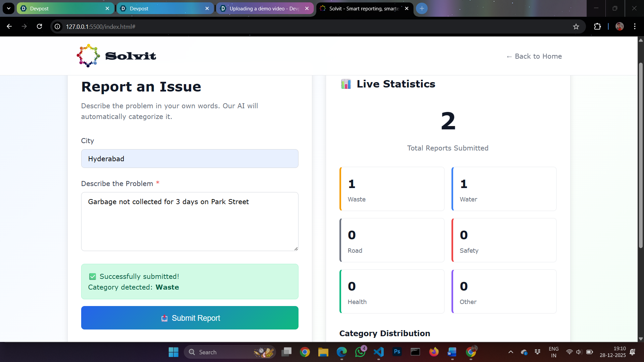Click the Describe the Problem text area
Viewport: 644px width, 362px height.
pyautogui.click(x=190, y=221)
